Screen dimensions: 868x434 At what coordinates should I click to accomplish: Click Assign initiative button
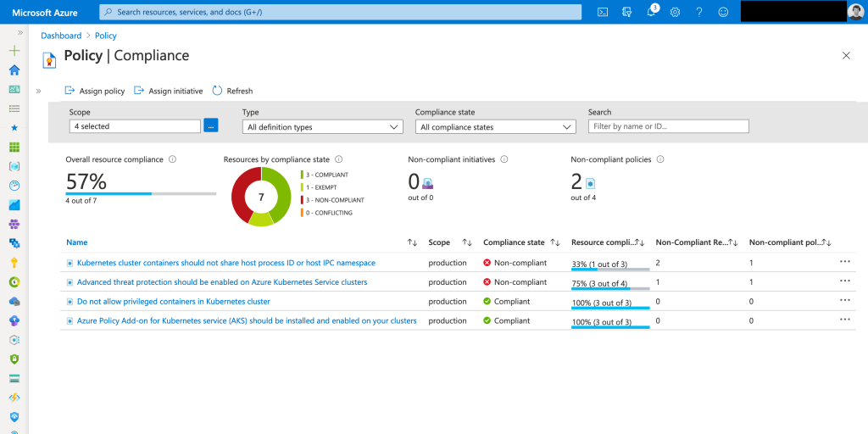pyautogui.click(x=169, y=91)
